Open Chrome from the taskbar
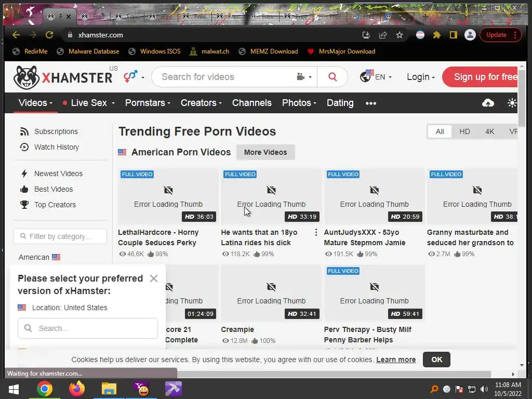The image size is (532, 399). [45, 389]
